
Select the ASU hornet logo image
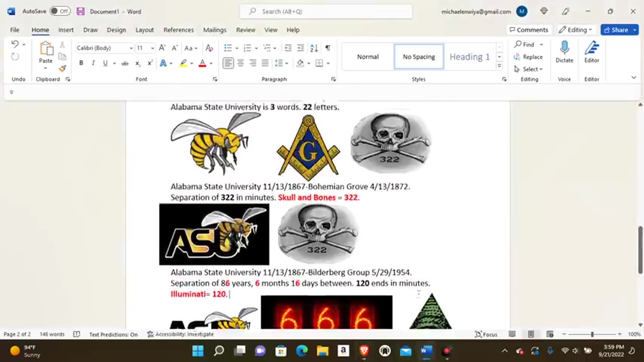coord(214,234)
